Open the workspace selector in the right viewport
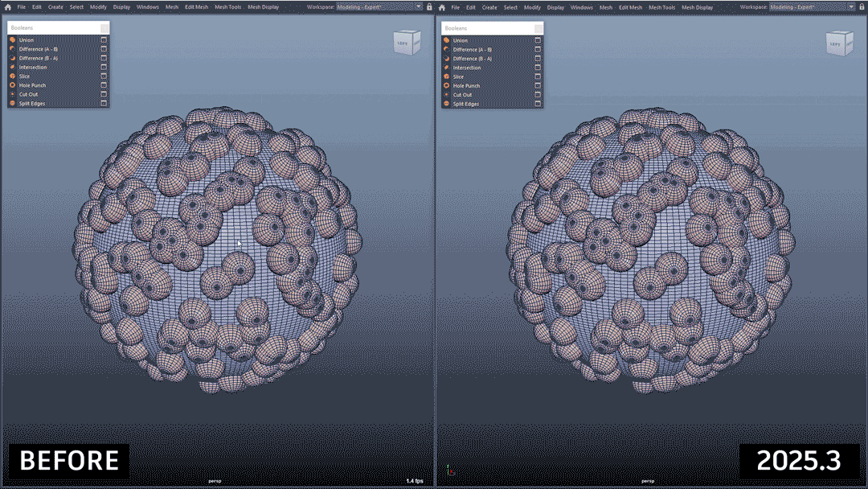Screen dimensions: 868x489 click(812, 7)
